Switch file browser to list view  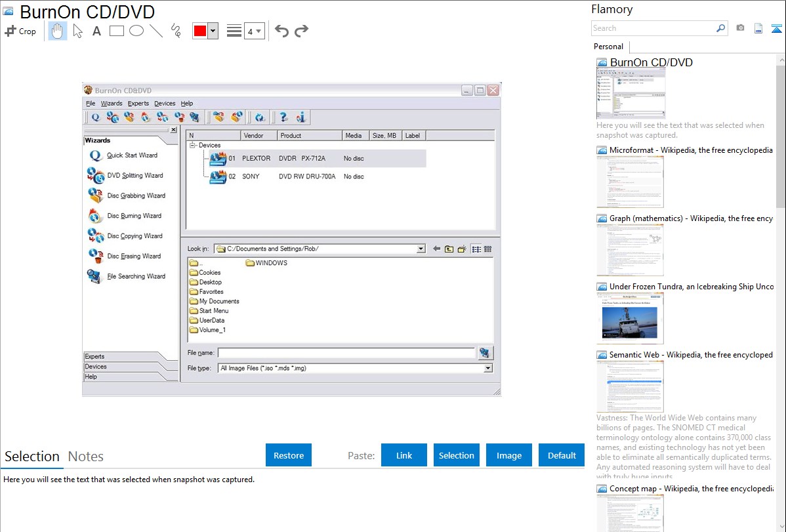click(x=476, y=249)
